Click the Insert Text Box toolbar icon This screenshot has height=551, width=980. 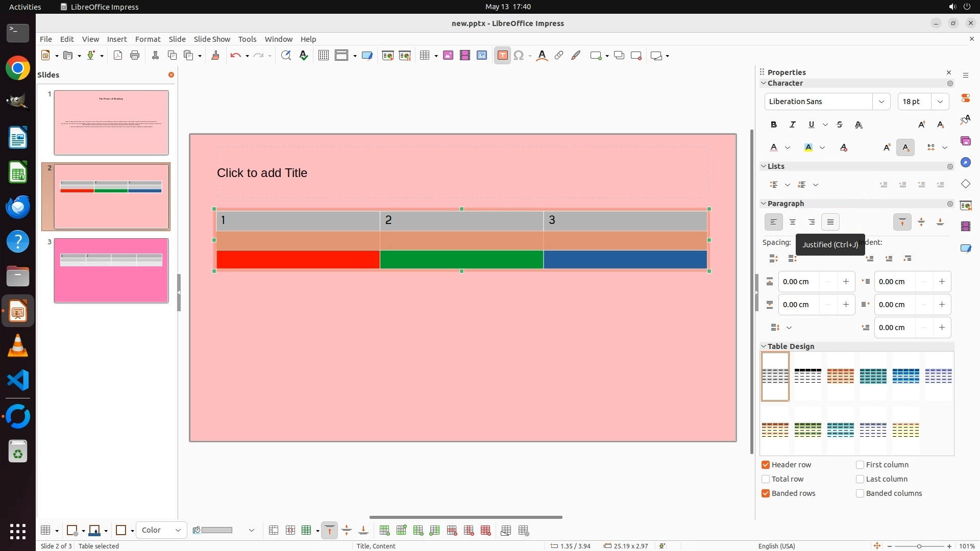[502, 56]
